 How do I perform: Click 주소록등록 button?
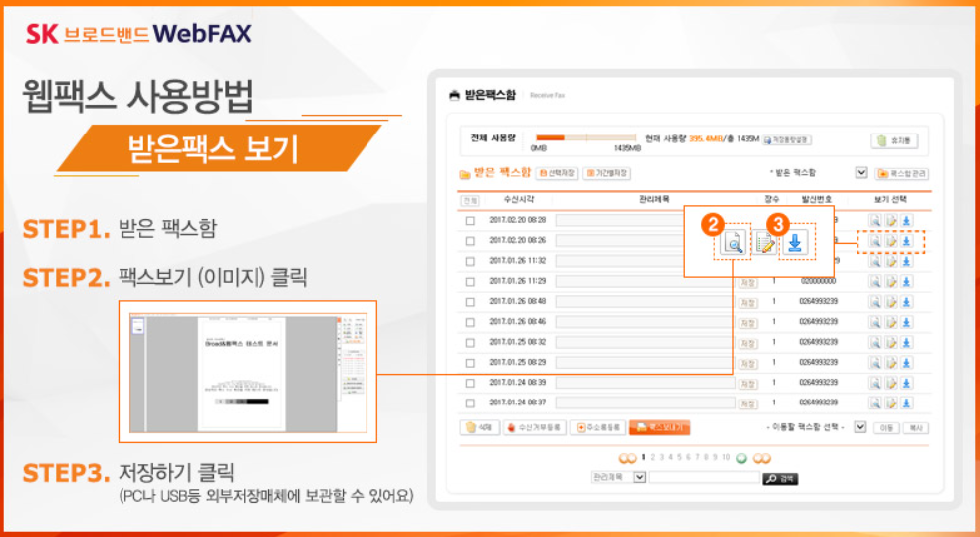pos(598,428)
